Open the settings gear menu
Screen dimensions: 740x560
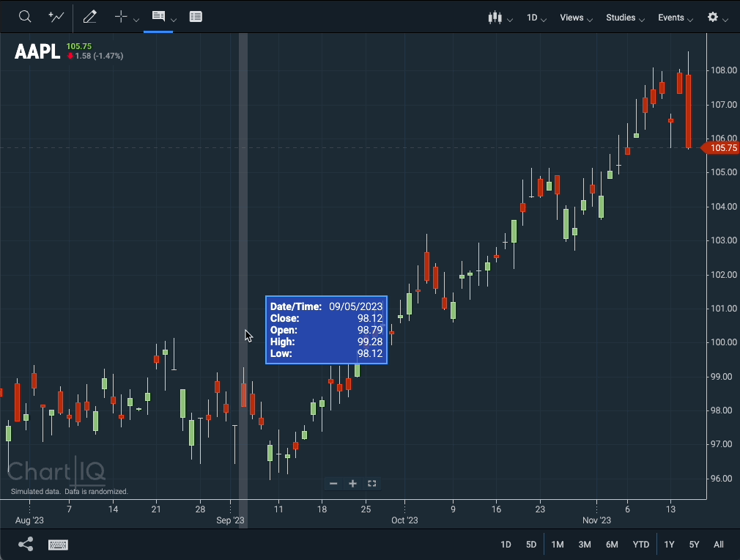point(713,17)
